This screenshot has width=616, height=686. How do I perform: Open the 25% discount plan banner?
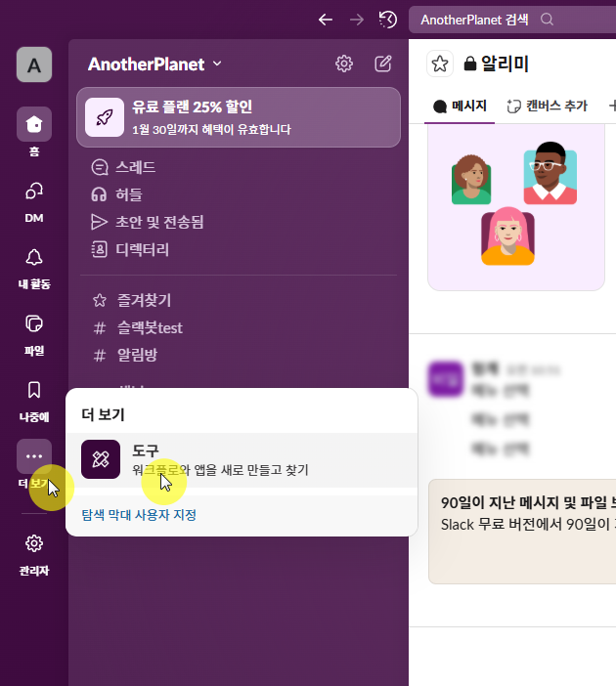(239, 117)
